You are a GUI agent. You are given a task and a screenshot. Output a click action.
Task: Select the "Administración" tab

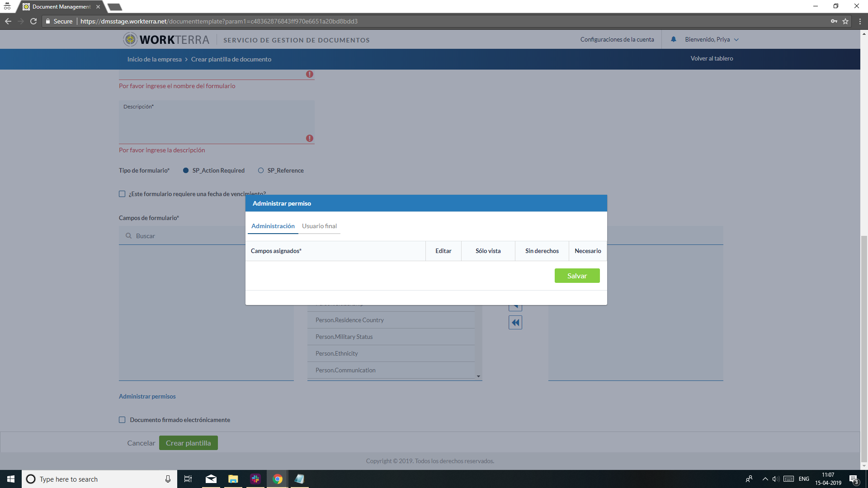pos(273,226)
